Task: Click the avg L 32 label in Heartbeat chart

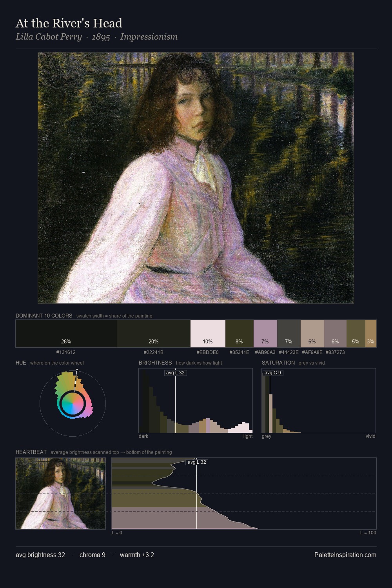Action: click(197, 462)
